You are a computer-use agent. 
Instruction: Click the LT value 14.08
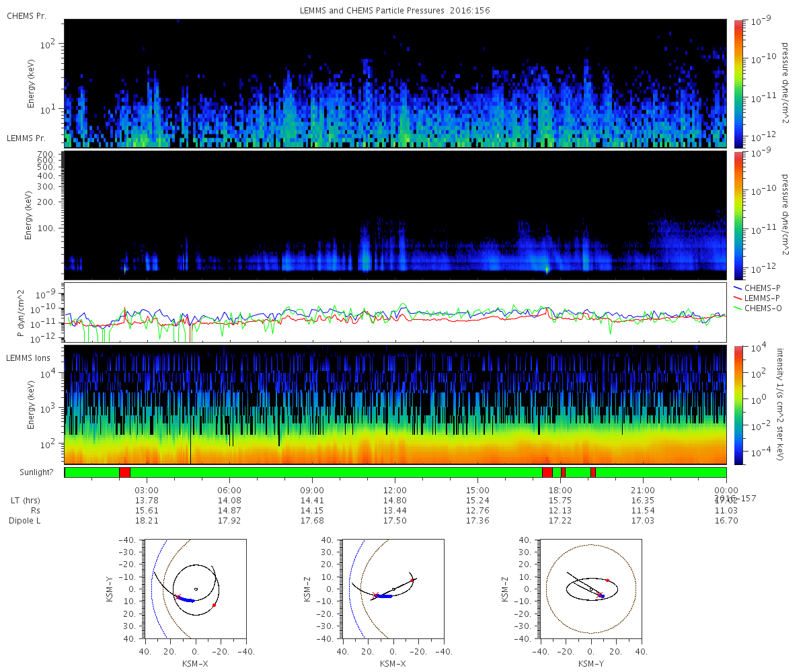coord(230,500)
